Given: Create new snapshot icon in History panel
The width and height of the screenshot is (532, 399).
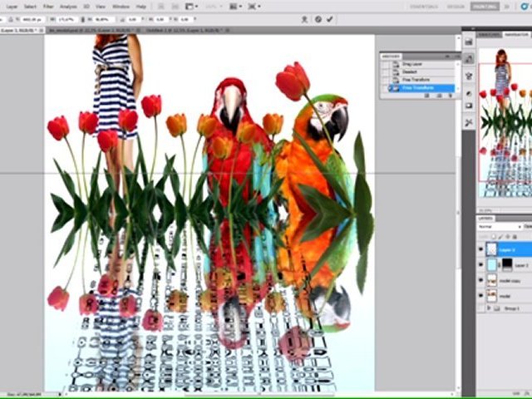Looking at the screenshot, I should [438, 96].
